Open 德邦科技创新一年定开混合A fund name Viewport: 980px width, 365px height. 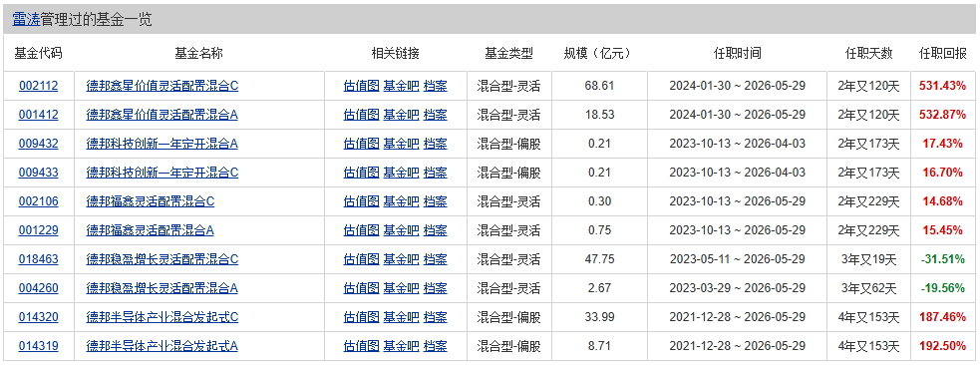162,144
